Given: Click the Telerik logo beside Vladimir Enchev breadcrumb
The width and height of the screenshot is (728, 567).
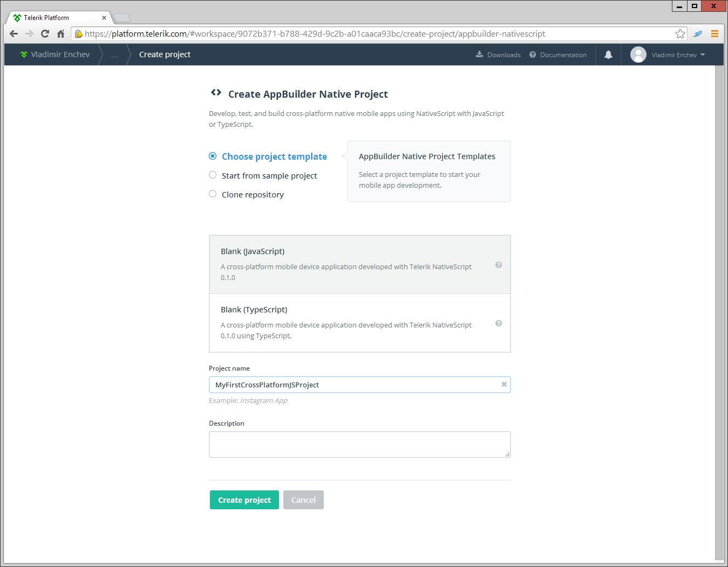Looking at the screenshot, I should coord(24,54).
